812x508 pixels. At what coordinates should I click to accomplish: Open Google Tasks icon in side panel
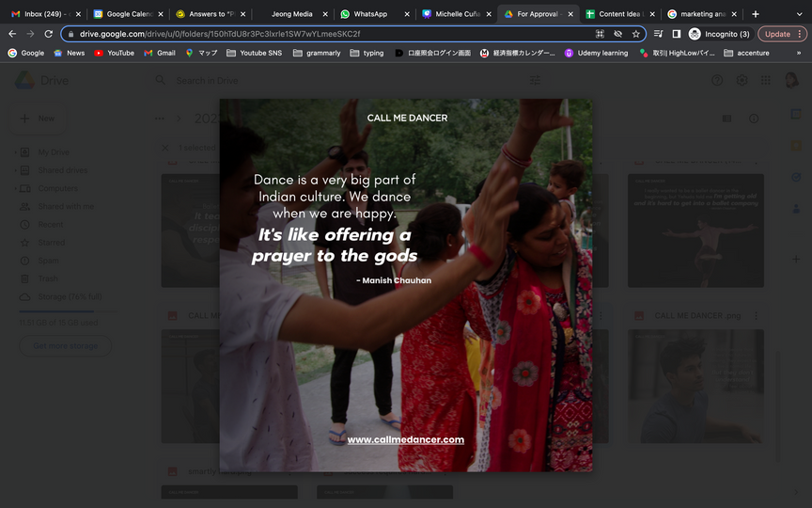[x=796, y=177]
